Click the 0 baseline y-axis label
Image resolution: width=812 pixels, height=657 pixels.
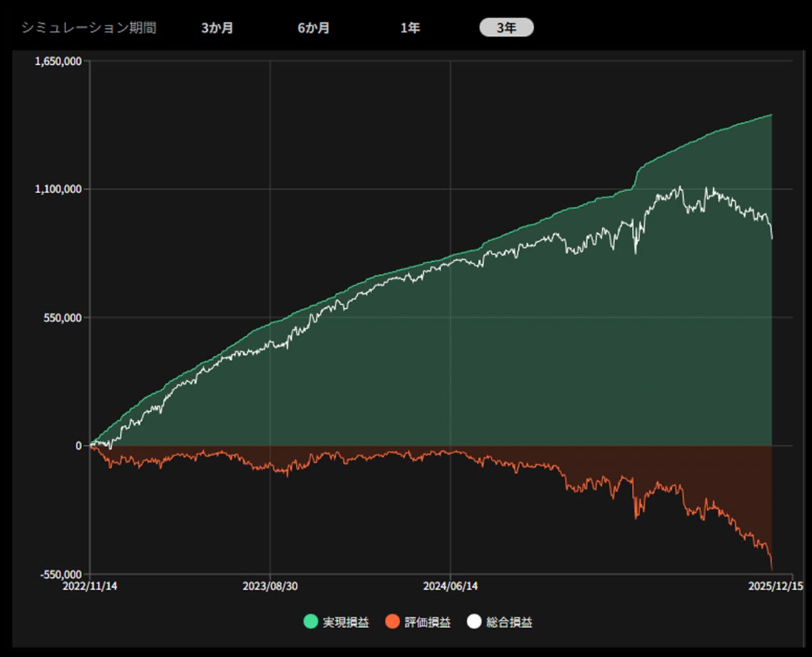click(78, 446)
